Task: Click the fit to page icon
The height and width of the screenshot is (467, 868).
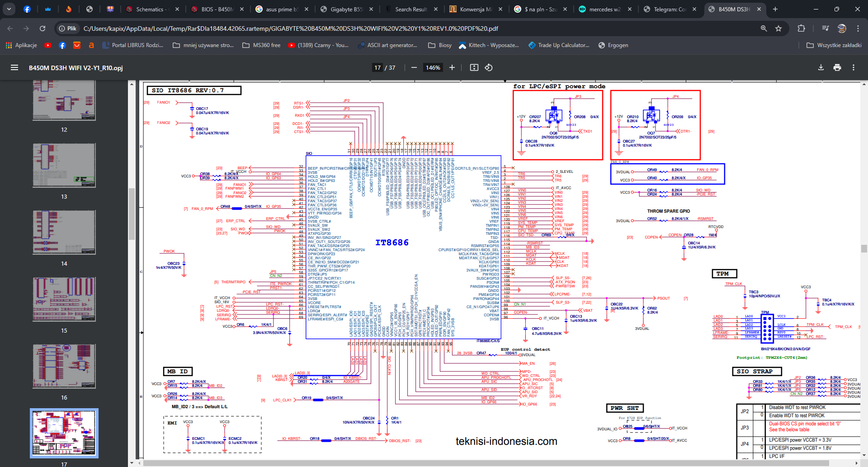Action: pyautogui.click(x=474, y=67)
